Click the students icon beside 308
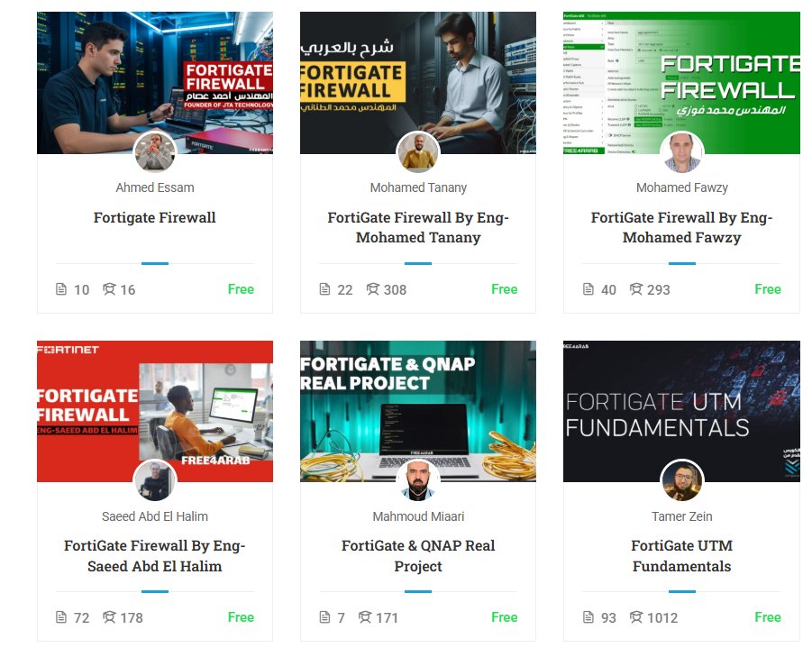Screen dimensions: 812x657 [x=373, y=289]
